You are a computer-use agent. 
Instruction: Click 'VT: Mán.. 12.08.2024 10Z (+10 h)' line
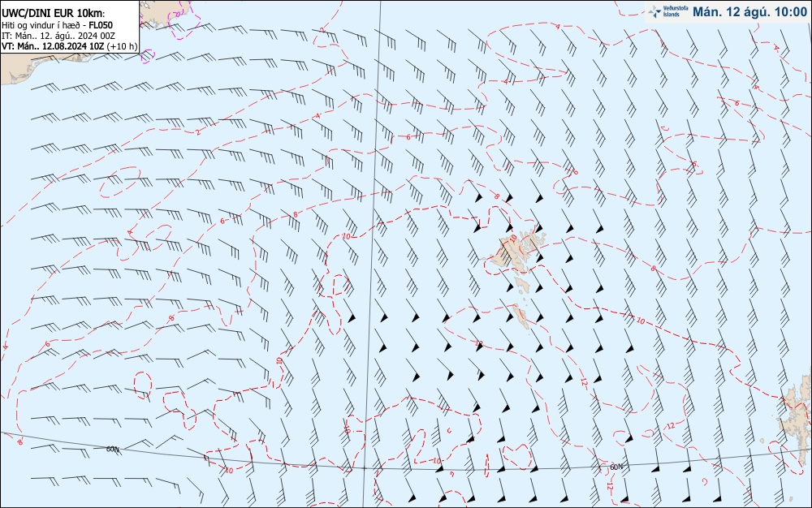tap(69, 46)
